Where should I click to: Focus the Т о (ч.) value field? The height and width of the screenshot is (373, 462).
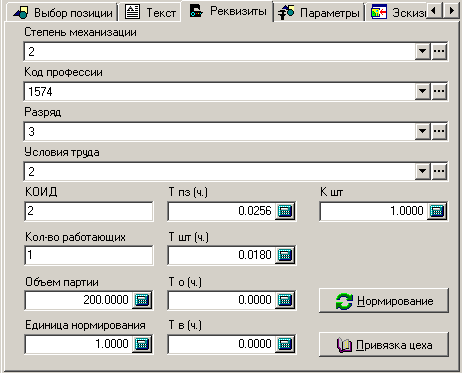(222, 300)
